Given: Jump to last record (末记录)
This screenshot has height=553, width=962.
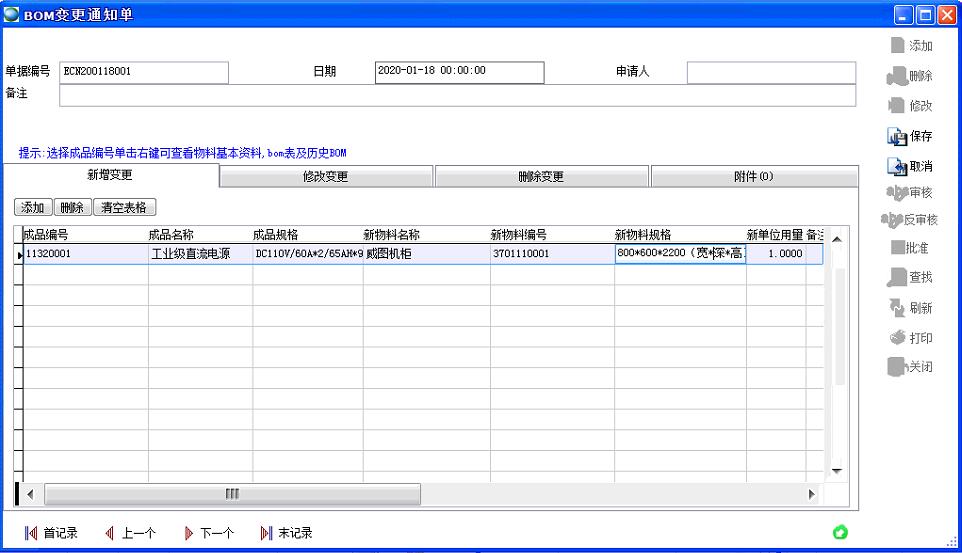Looking at the screenshot, I should (286, 533).
